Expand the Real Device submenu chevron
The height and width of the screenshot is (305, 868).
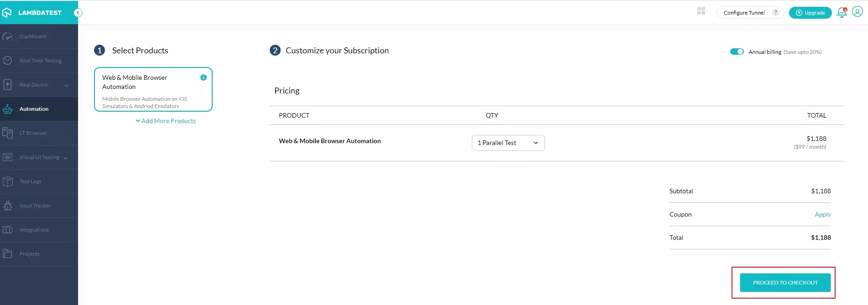tap(66, 85)
